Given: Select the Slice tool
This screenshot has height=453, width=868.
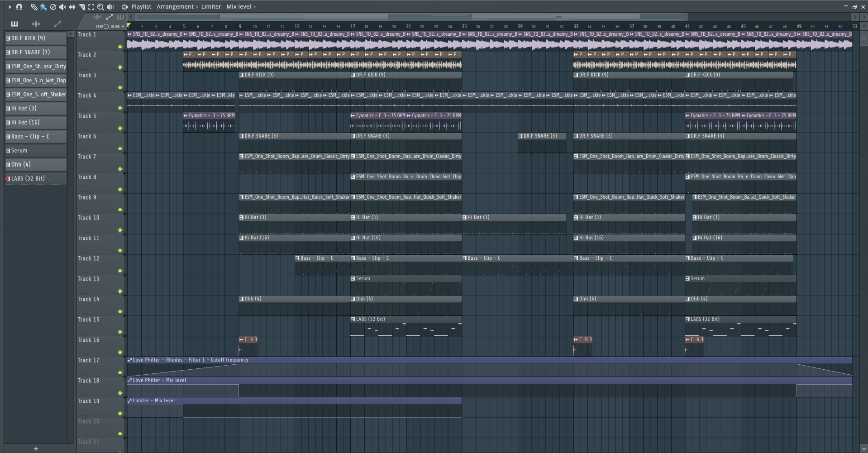Looking at the screenshot, I should tap(81, 7).
